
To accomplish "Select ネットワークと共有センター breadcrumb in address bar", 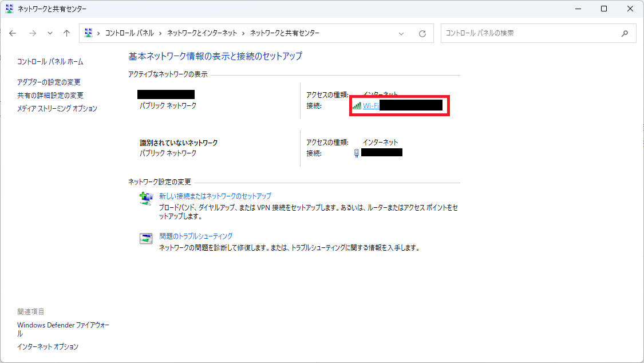I will coord(285,33).
